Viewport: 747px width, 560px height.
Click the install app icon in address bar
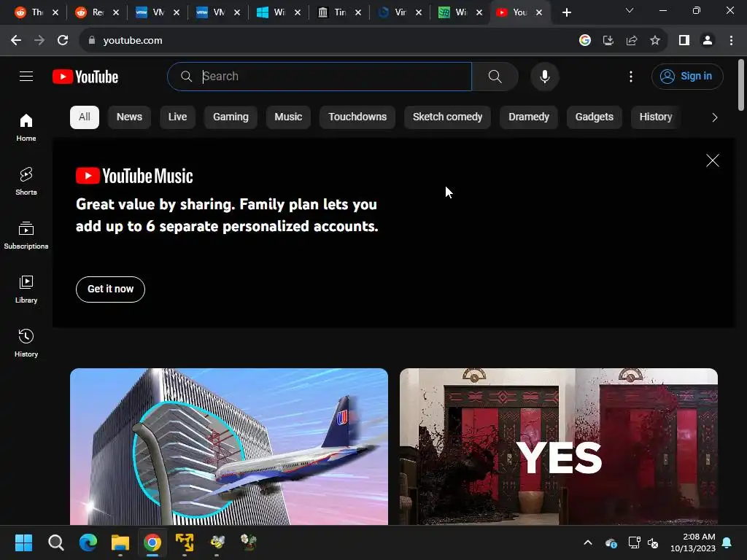tap(608, 41)
